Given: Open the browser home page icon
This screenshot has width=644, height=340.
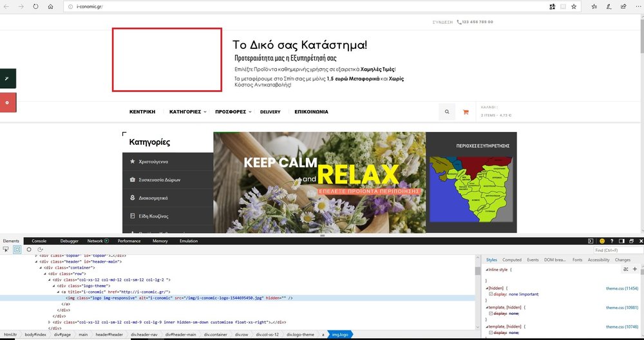Looking at the screenshot, I should [50, 6].
